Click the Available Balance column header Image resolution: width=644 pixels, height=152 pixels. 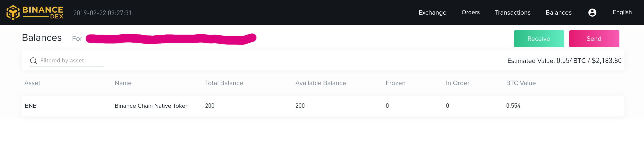click(320, 83)
